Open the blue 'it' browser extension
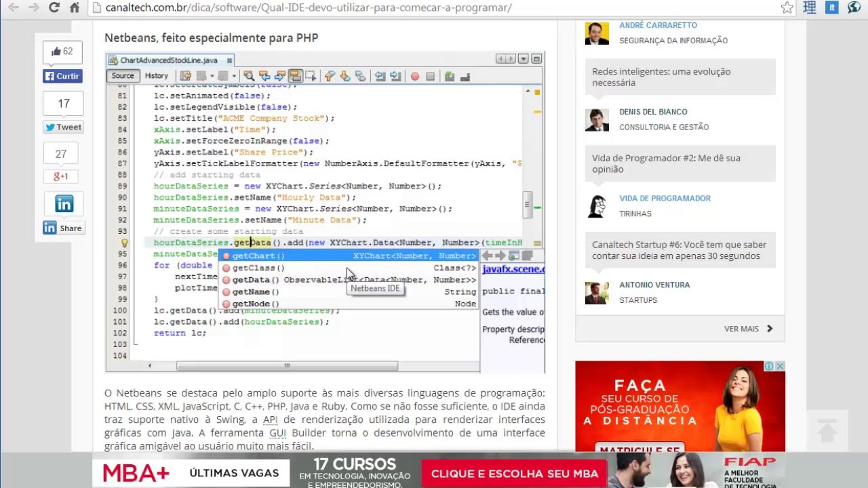This screenshot has width=868, height=488. pos(831,8)
